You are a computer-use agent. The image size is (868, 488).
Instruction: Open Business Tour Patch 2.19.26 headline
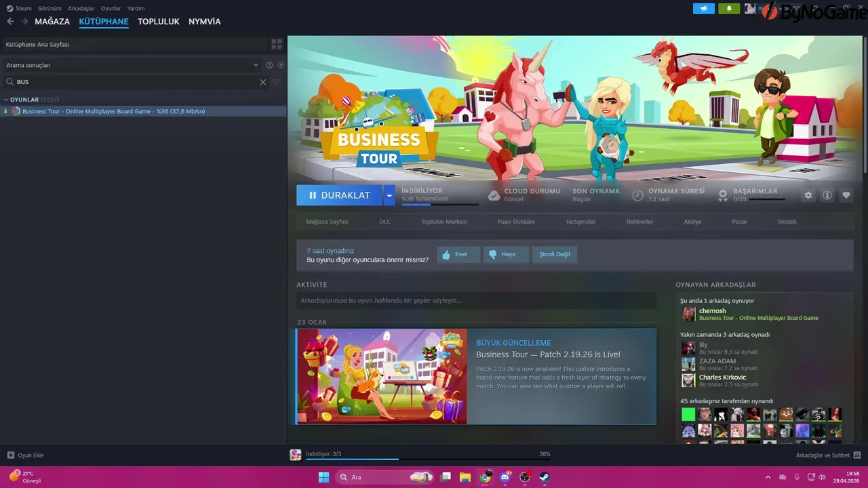click(x=548, y=354)
